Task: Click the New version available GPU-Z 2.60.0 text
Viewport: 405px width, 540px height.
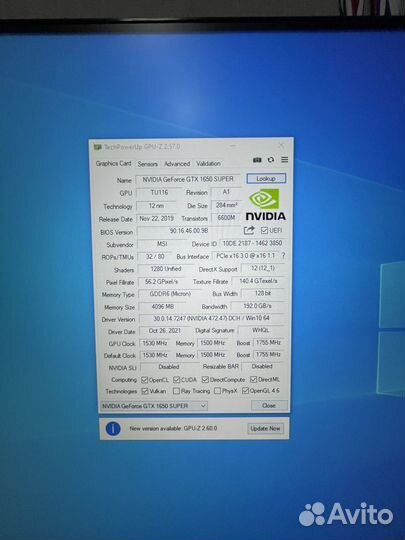Action: [173, 429]
